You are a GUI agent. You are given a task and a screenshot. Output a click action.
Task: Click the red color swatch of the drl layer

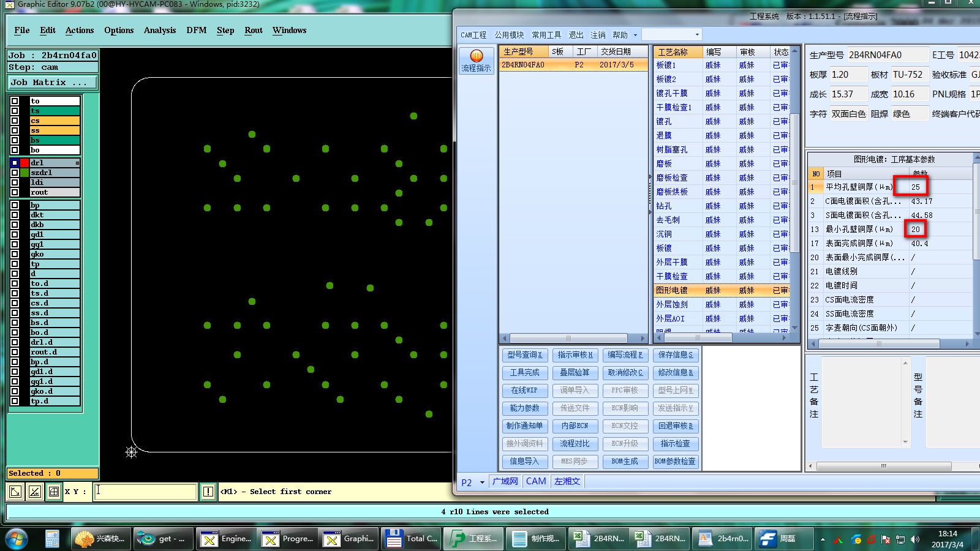pos(24,163)
